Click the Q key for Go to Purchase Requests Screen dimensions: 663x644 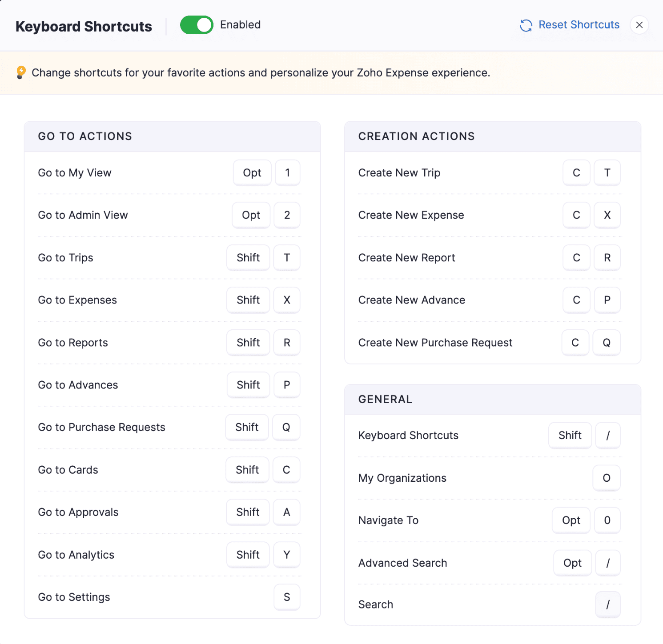pos(286,427)
